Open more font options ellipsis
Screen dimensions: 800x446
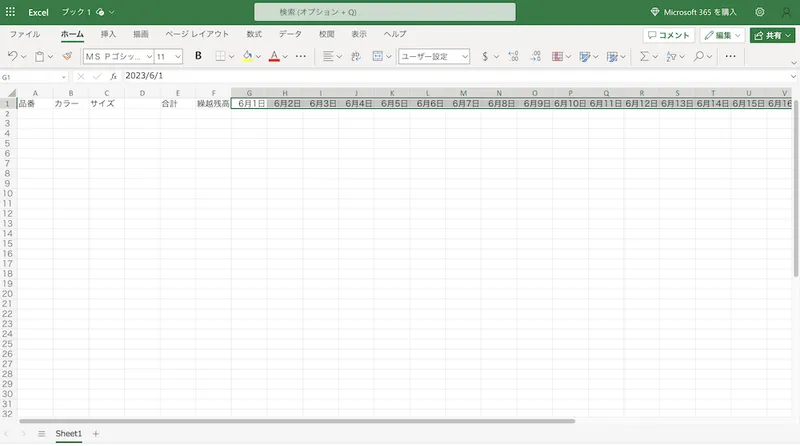click(x=301, y=56)
